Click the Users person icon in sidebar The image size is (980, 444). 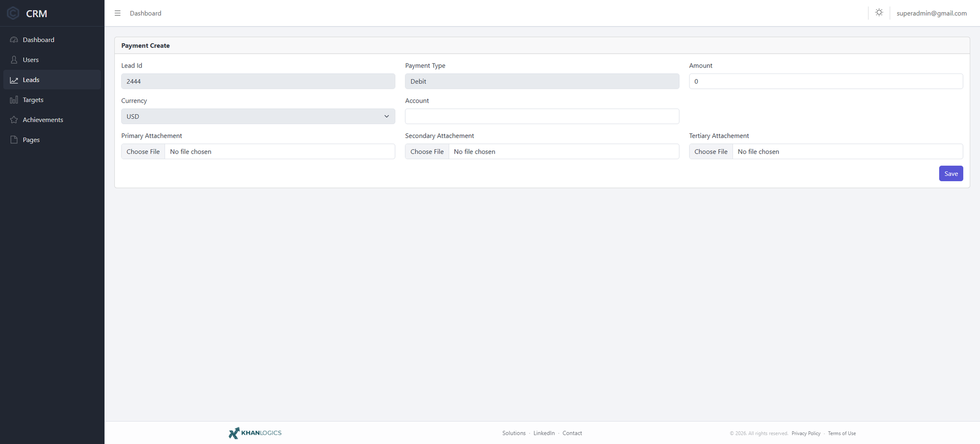click(x=14, y=60)
